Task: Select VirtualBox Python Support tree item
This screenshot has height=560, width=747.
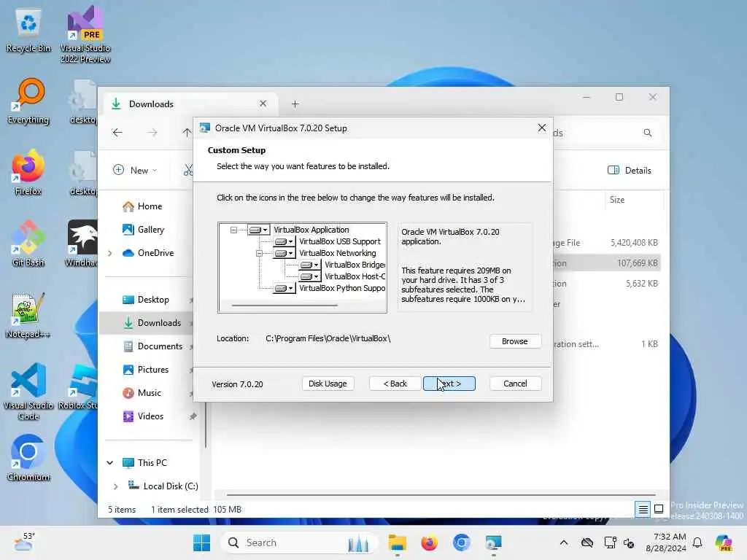Action: point(342,288)
